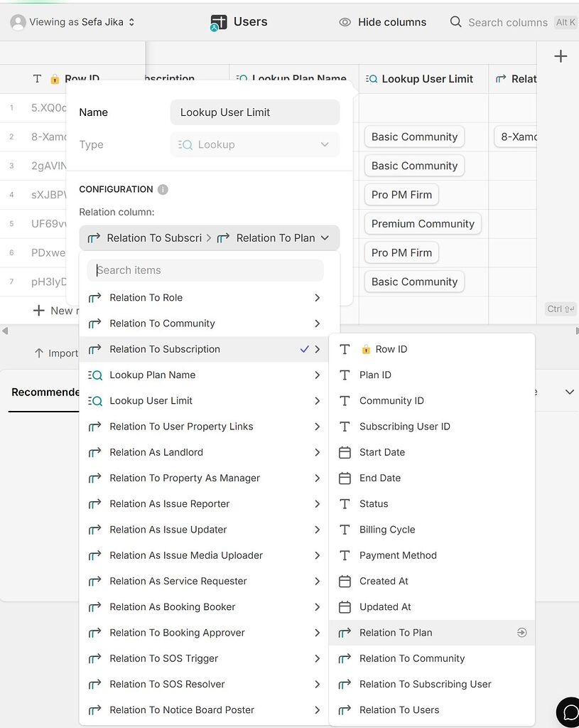The width and height of the screenshot is (579, 728).
Task: Expand the Relation To Role submenu
Action: (318, 297)
